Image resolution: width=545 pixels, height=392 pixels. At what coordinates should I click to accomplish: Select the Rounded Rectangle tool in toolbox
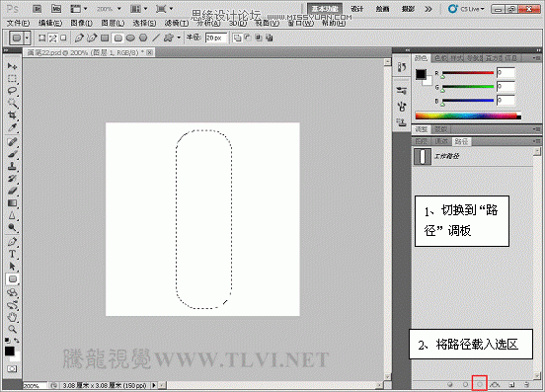12,279
